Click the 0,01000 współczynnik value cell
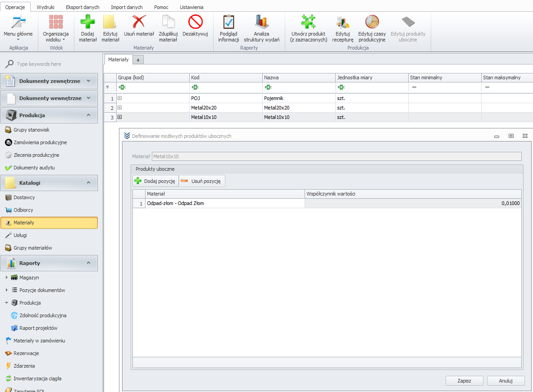The height and width of the screenshot is (392, 533). (x=413, y=203)
